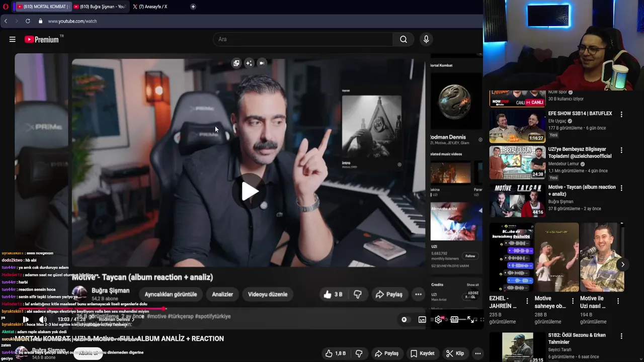Create a clip with Klip button
Screen dimensions: 644x362
[x=455, y=353]
